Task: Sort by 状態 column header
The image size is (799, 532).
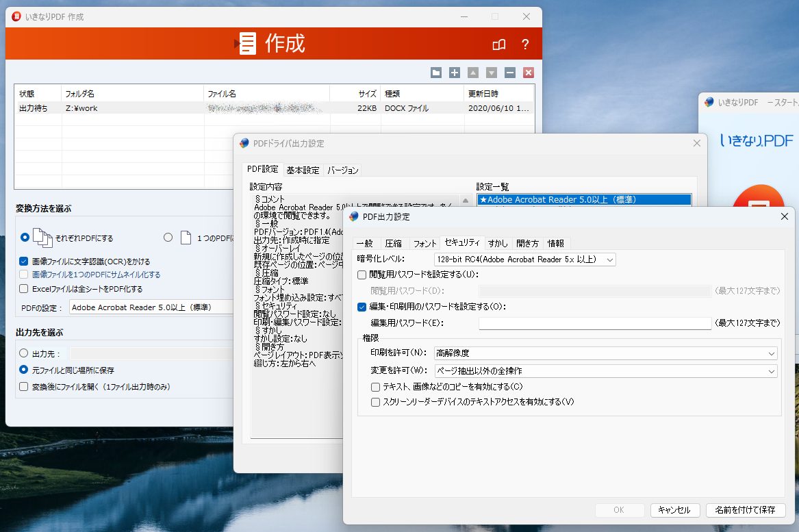Action: click(x=38, y=94)
